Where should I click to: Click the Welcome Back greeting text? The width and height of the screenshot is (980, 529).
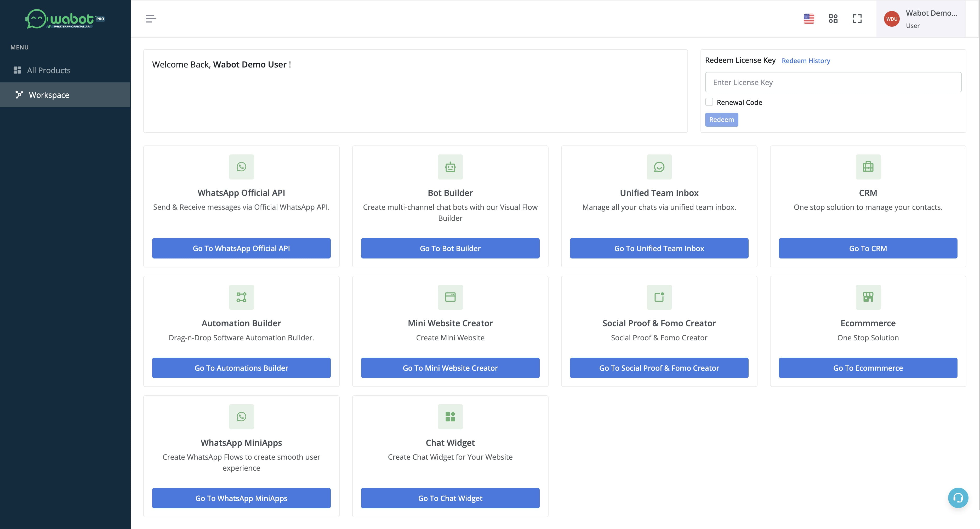(x=221, y=64)
